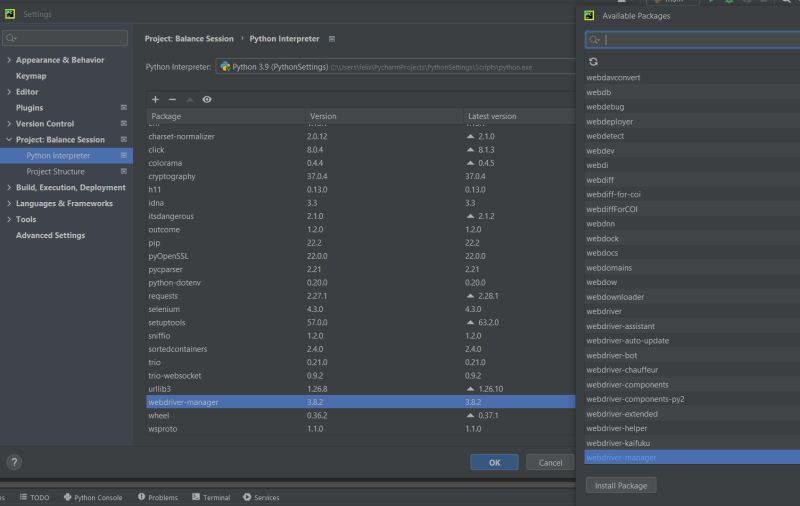Select webdriver-components-py2 in available packages
Screen dimensions: 800x506
click(692, 399)
